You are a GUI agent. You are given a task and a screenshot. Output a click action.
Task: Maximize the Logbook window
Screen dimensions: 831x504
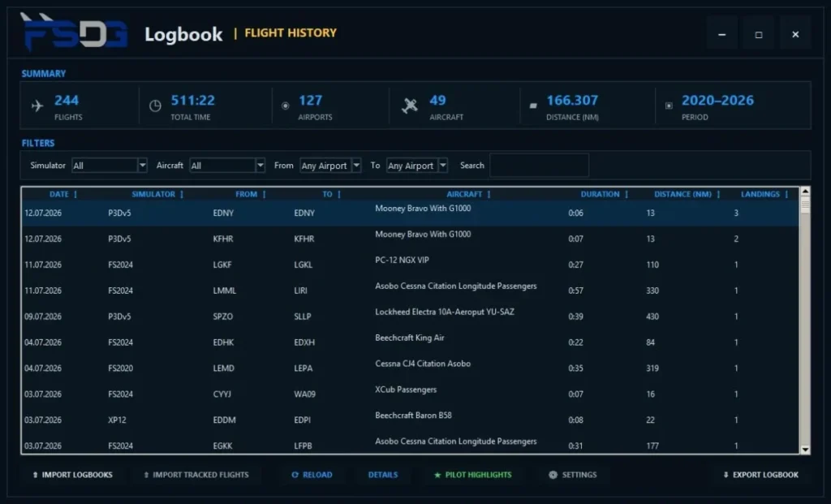tap(759, 34)
